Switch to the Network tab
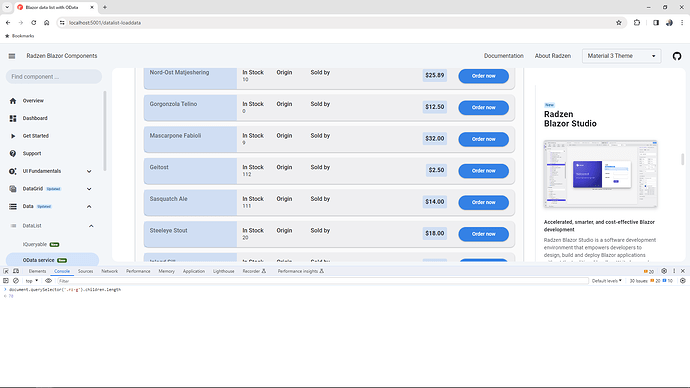This screenshot has height=388, width=690. point(110,271)
